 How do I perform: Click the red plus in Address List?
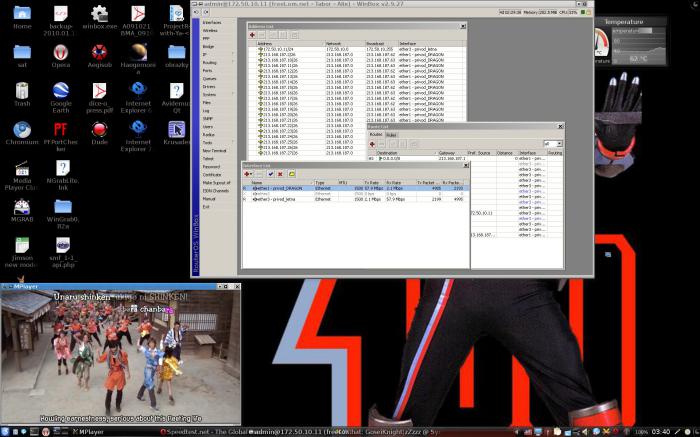point(252,35)
